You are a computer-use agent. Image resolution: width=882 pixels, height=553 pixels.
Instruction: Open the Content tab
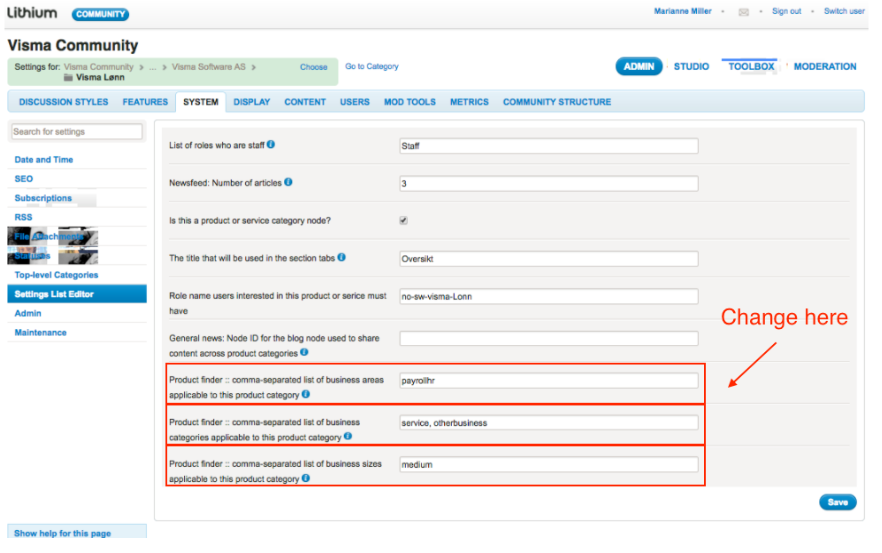(305, 102)
